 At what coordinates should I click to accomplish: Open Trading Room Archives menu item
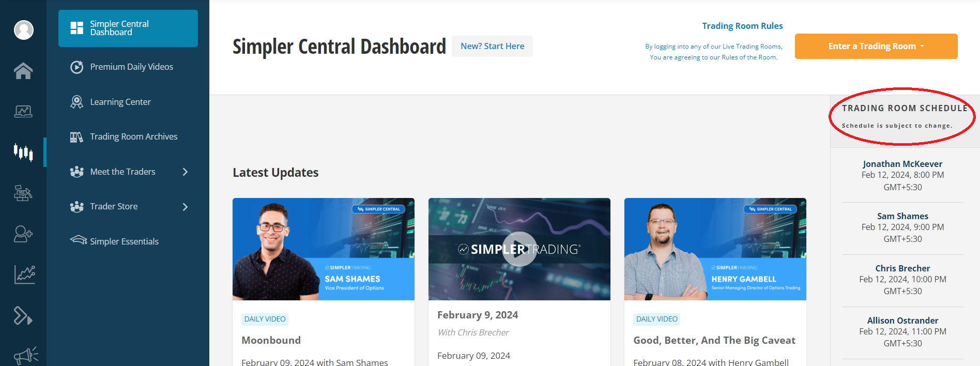pos(133,136)
